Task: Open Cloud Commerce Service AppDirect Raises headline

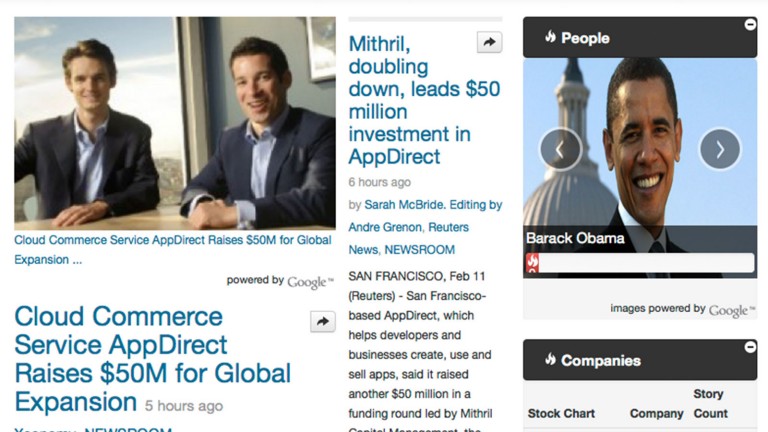Action: pyautogui.click(x=152, y=359)
